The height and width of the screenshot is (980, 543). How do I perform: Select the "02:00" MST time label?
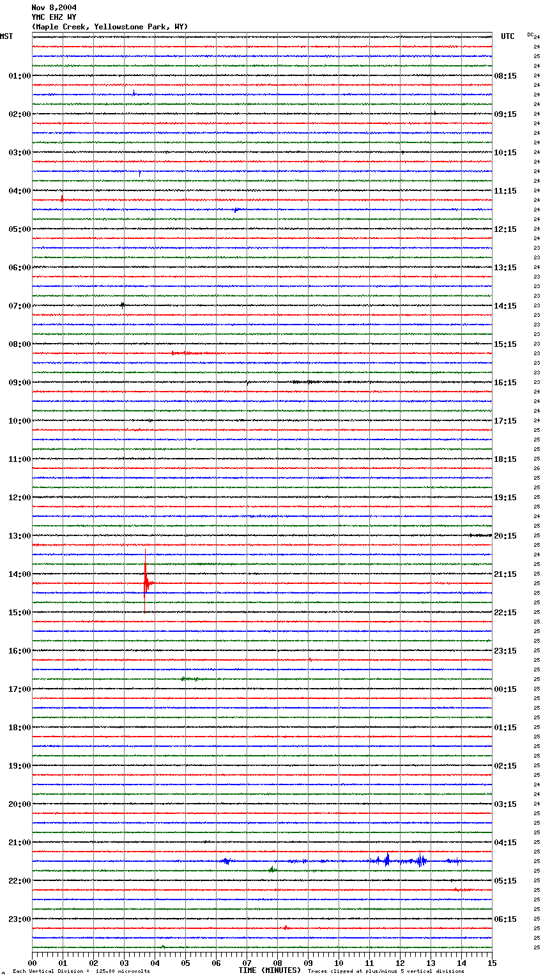[x=20, y=114]
